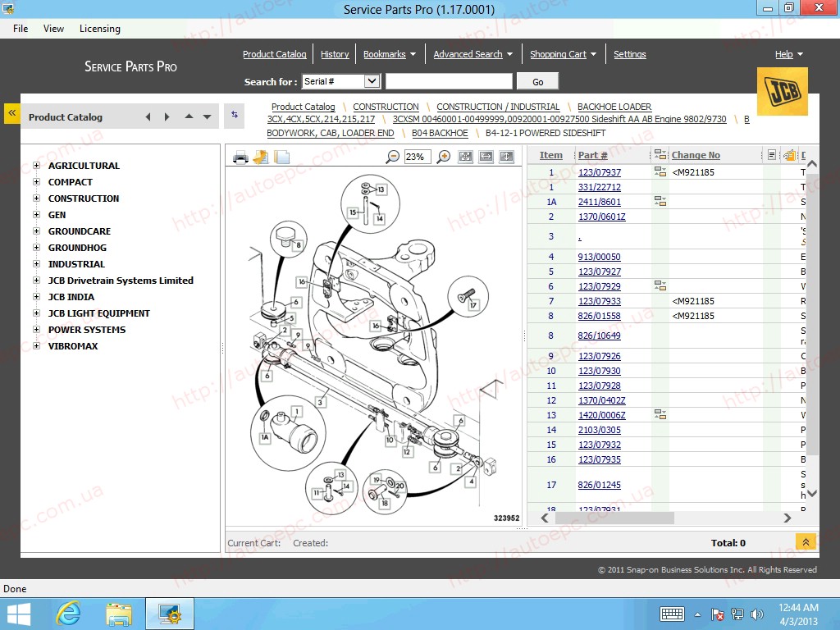Open Internet Explorer from the taskbar

pyautogui.click(x=69, y=614)
